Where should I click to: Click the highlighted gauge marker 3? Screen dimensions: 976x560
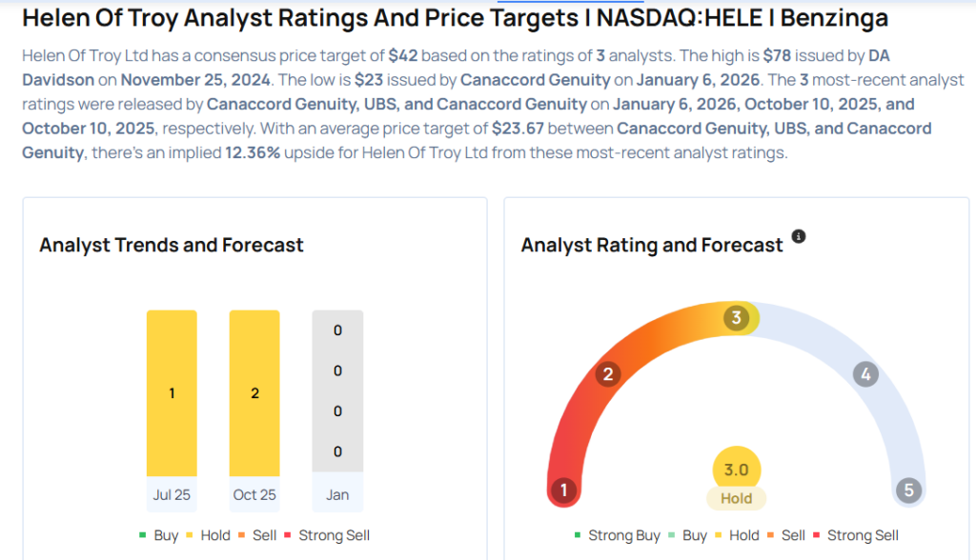pos(736,318)
